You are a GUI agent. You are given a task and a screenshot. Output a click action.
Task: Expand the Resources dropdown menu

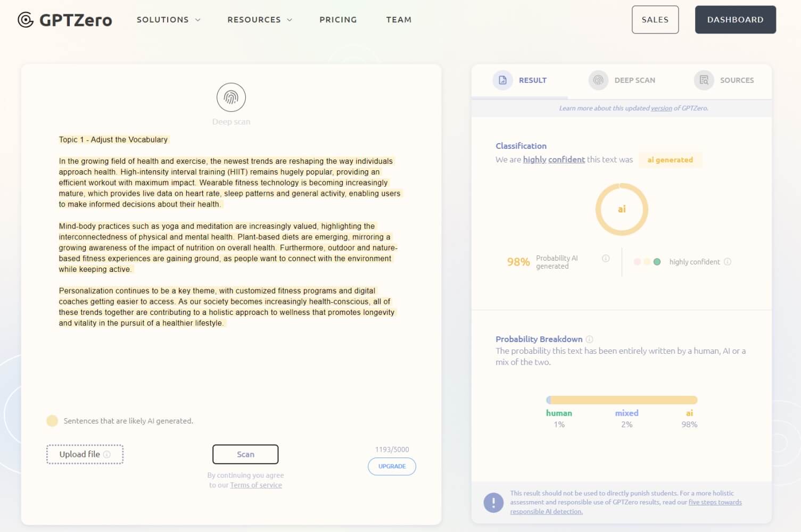[260, 20]
